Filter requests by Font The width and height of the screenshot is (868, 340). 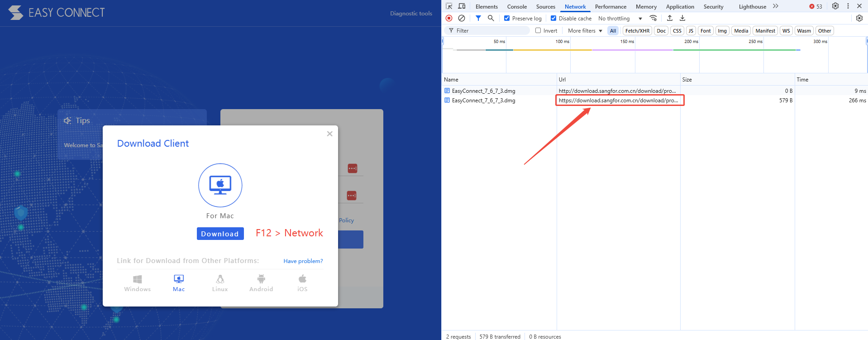pos(706,31)
